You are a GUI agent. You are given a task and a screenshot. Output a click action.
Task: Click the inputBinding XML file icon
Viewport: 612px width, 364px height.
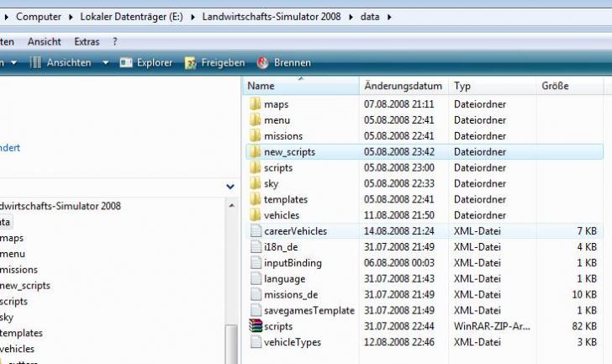point(256,262)
